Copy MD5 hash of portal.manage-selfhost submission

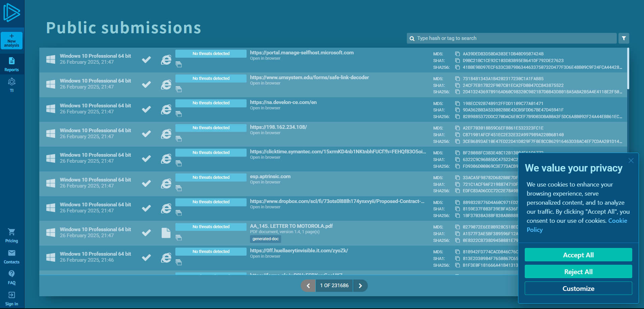pyautogui.click(x=457, y=54)
